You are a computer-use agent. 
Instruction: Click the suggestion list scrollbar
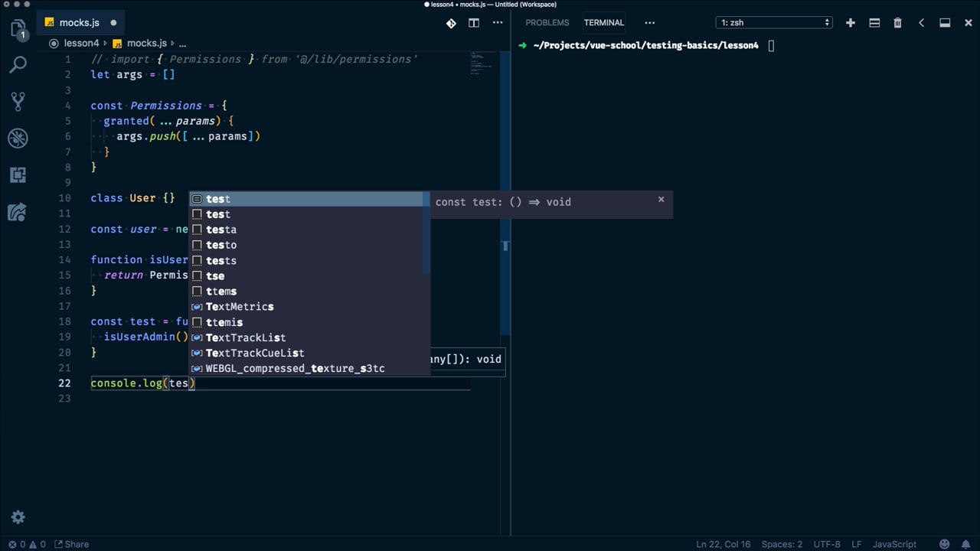pyautogui.click(x=426, y=233)
